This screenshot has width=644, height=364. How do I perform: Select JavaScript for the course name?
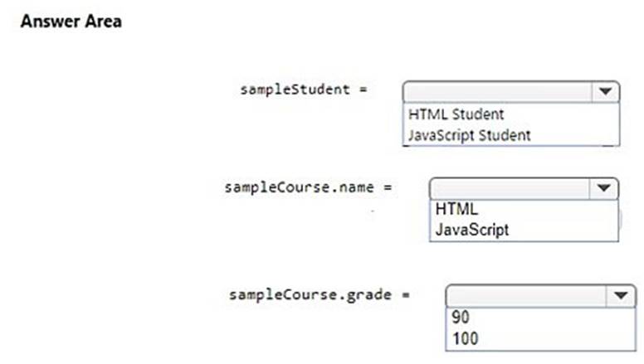pos(471,230)
